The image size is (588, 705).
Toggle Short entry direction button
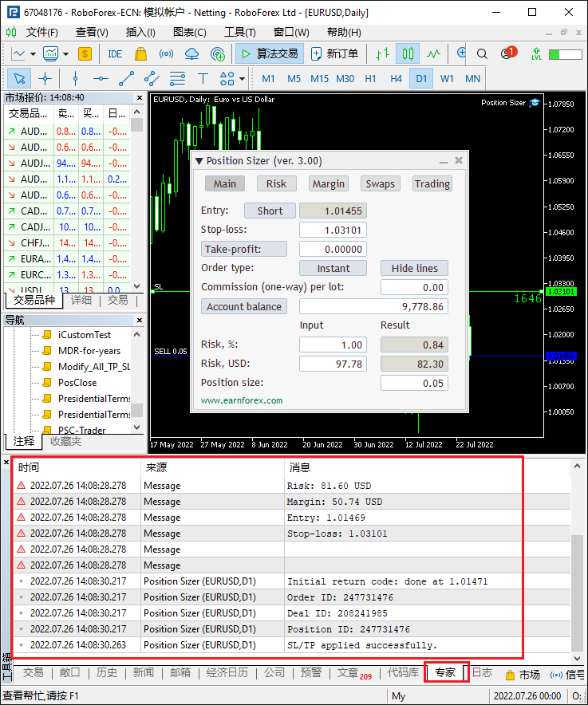[270, 211]
